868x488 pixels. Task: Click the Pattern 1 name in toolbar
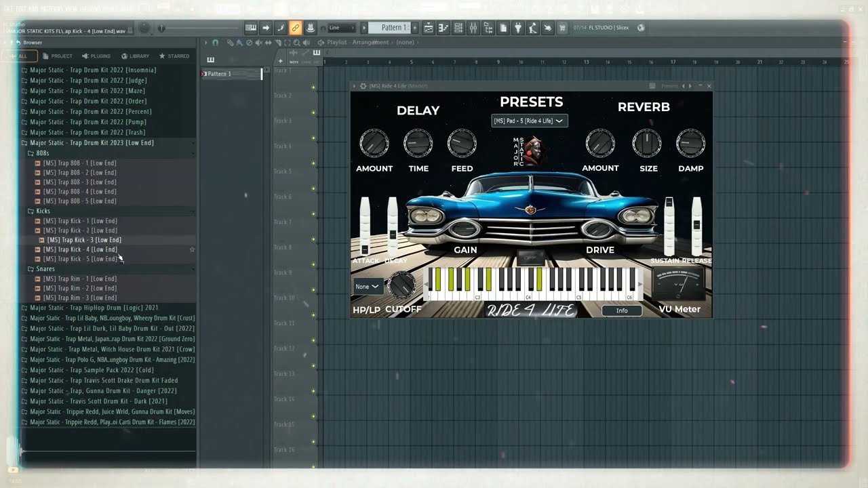pyautogui.click(x=394, y=28)
